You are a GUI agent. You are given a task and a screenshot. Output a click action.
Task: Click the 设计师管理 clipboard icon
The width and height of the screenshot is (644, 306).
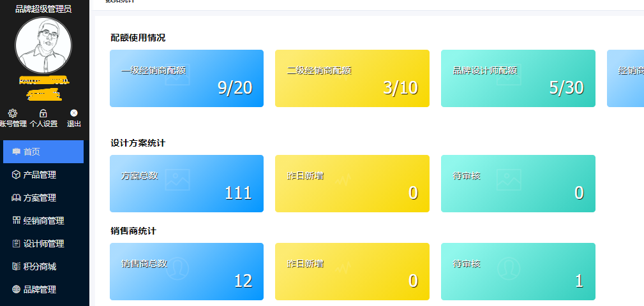[16, 244]
